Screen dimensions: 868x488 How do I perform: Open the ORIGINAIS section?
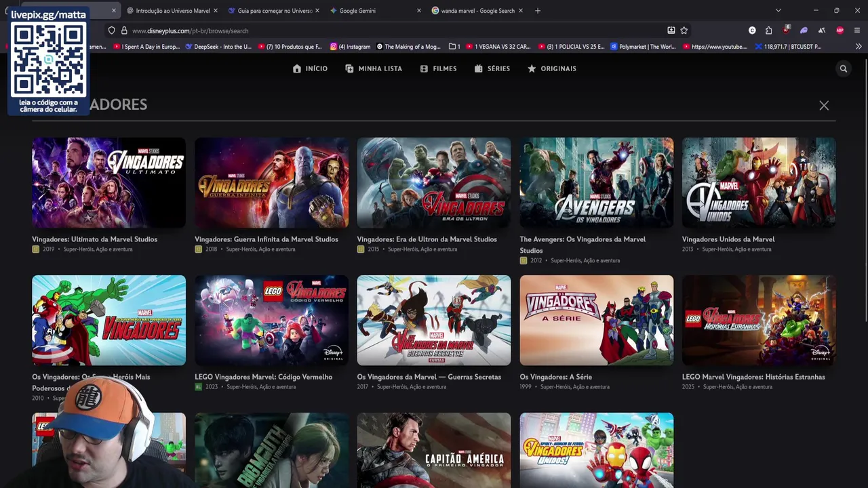click(x=552, y=68)
